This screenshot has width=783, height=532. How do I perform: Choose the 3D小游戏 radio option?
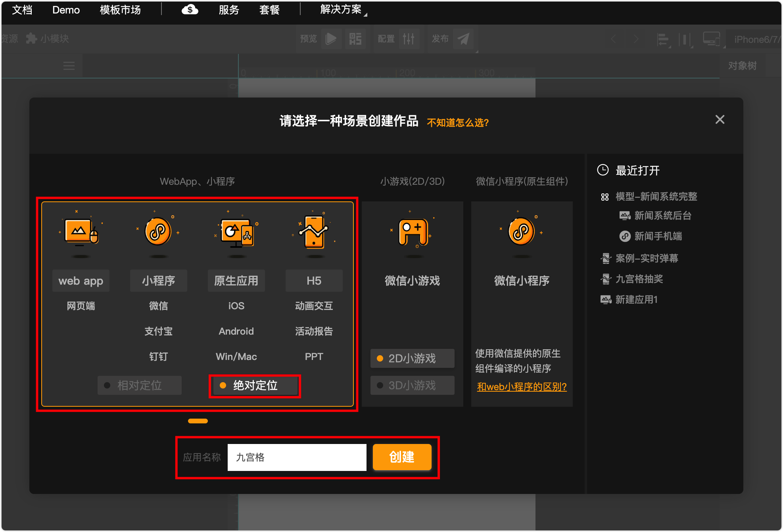(412, 385)
